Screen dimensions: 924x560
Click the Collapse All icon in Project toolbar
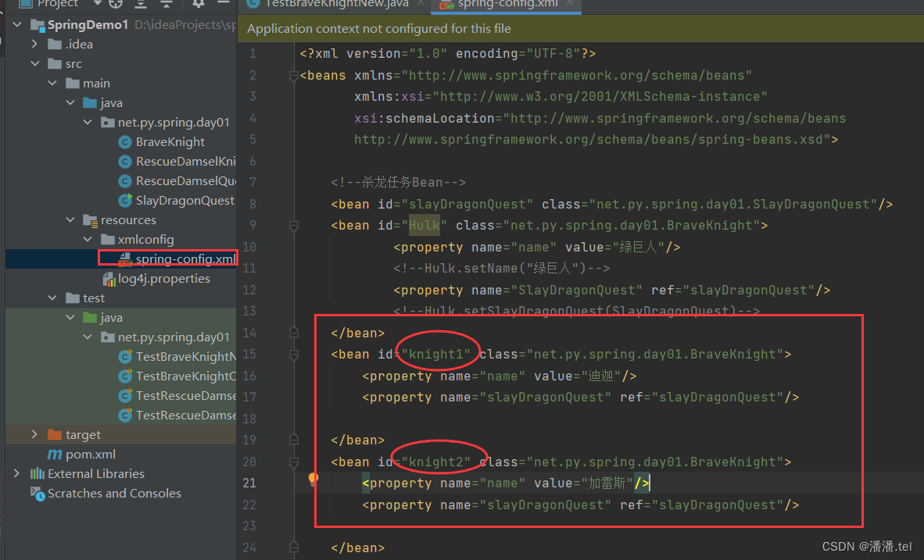[x=167, y=4]
